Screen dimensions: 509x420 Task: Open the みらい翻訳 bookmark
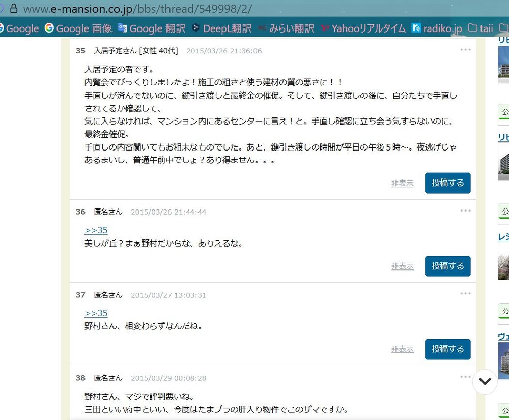[x=286, y=28]
